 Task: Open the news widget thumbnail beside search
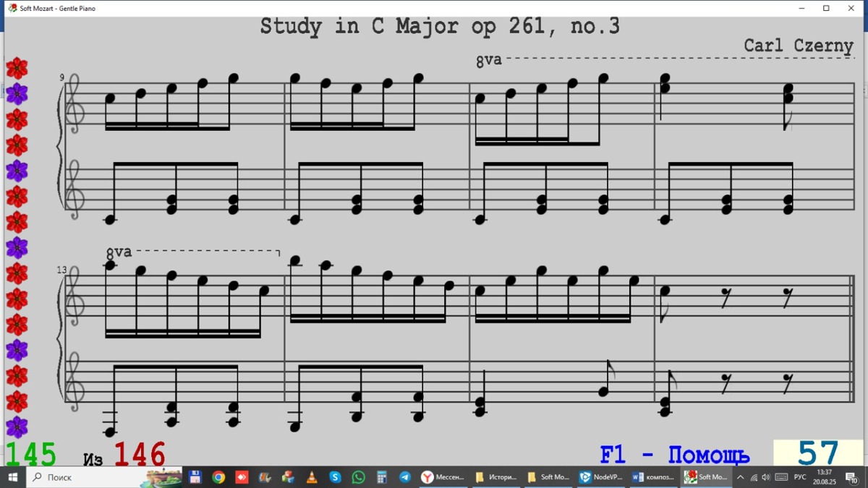point(161,477)
